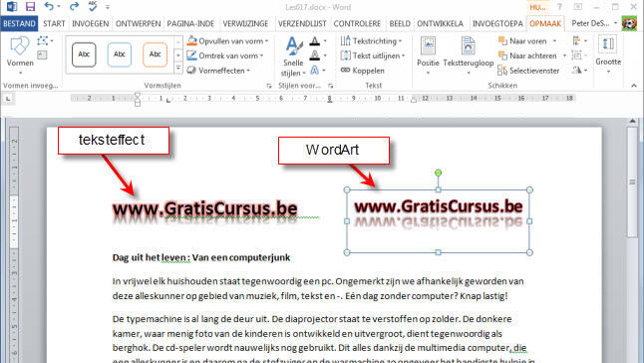Click the vertical scrollbar up arrow
This screenshot has width=644, height=363.
(x=632, y=121)
